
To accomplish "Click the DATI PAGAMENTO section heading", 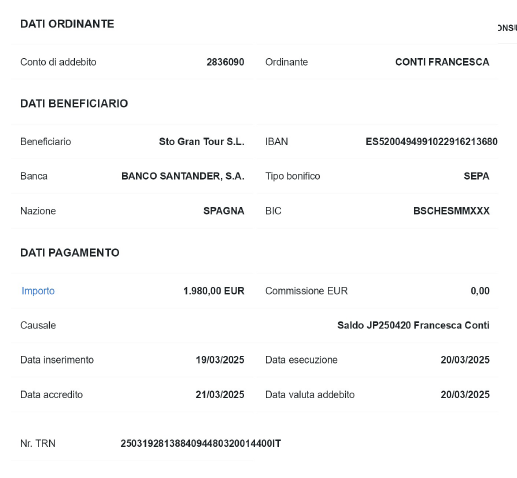I will [70, 253].
